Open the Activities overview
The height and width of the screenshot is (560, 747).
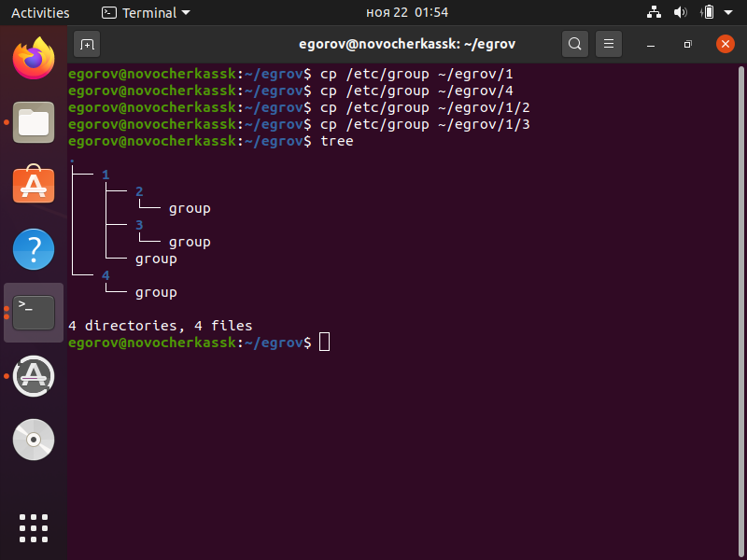click(40, 13)
